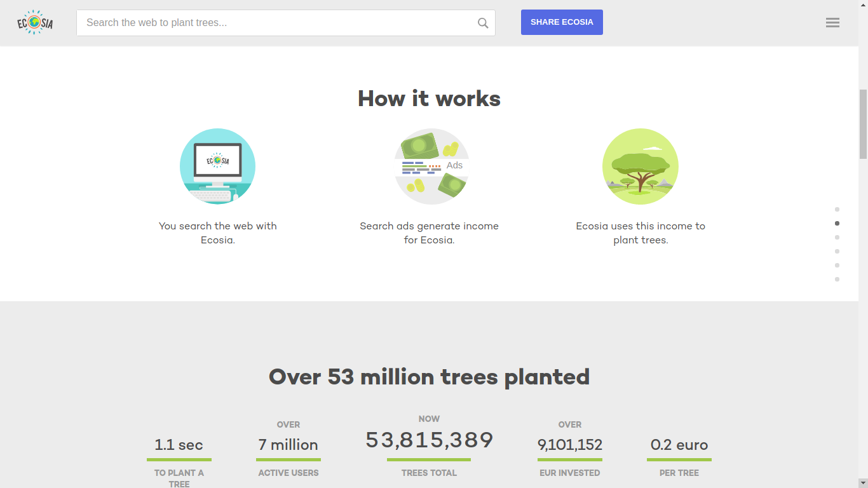Click the search magnifier icon
868x488 pixels.
pos(483,23)
